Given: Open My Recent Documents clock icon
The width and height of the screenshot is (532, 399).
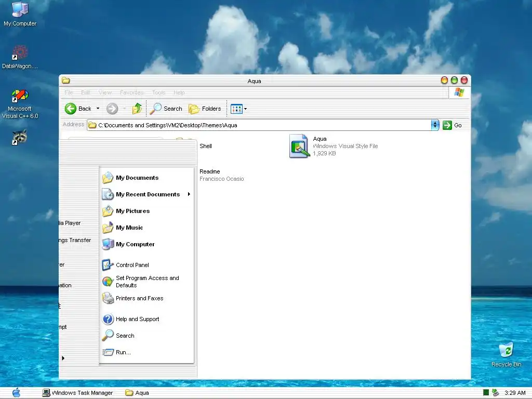Looking at the screenshot, I should [108, 194].
